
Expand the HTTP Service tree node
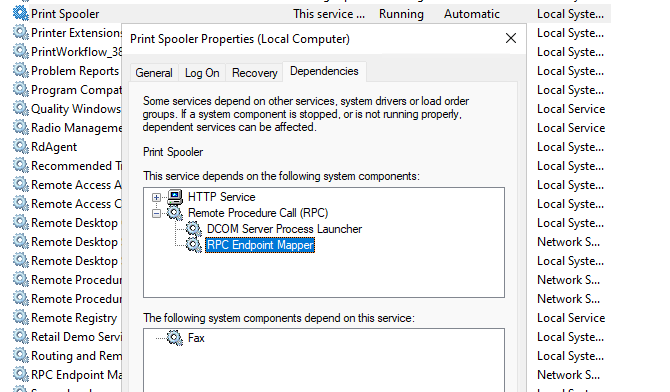pyautogui.click(x=156, y=197)
